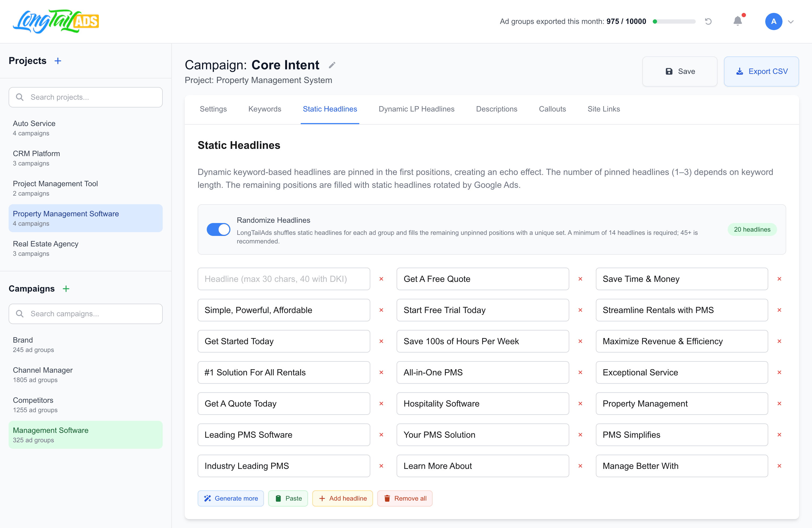
Task: Open the Dynamic LP Headlines tab
Action: [416, 109]
